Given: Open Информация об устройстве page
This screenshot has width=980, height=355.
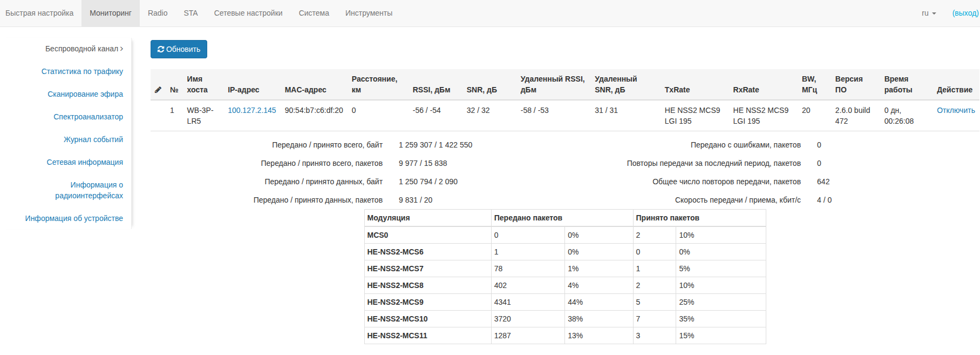Looking at the screenshot, I should tap(74, 218).
